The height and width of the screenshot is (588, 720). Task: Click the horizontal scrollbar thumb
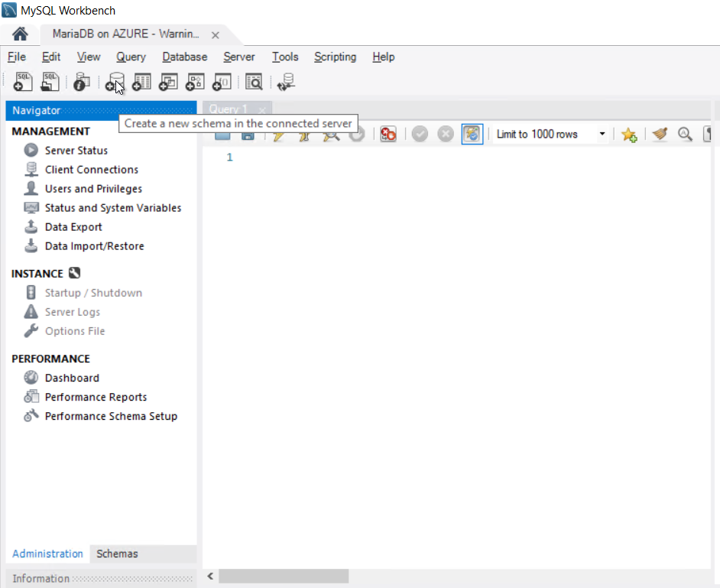(x=284, y=576)
